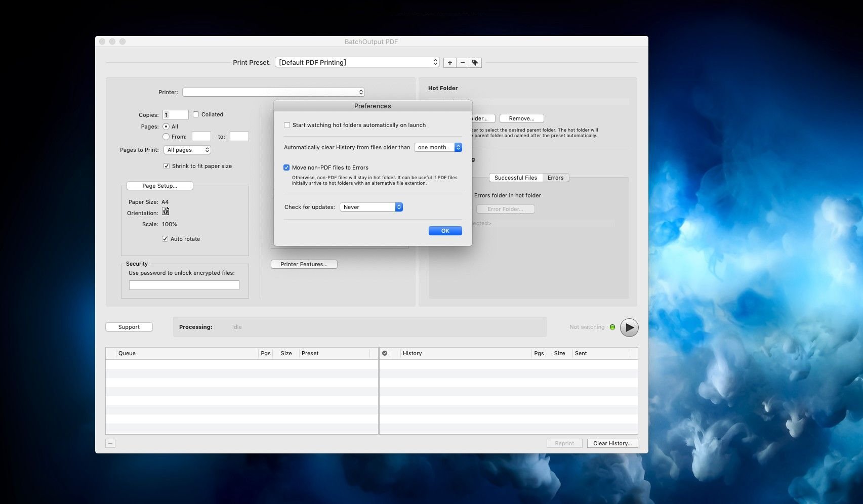863x504 pixels.
Task: Click Queue table's Size column header
Action: 286,353
